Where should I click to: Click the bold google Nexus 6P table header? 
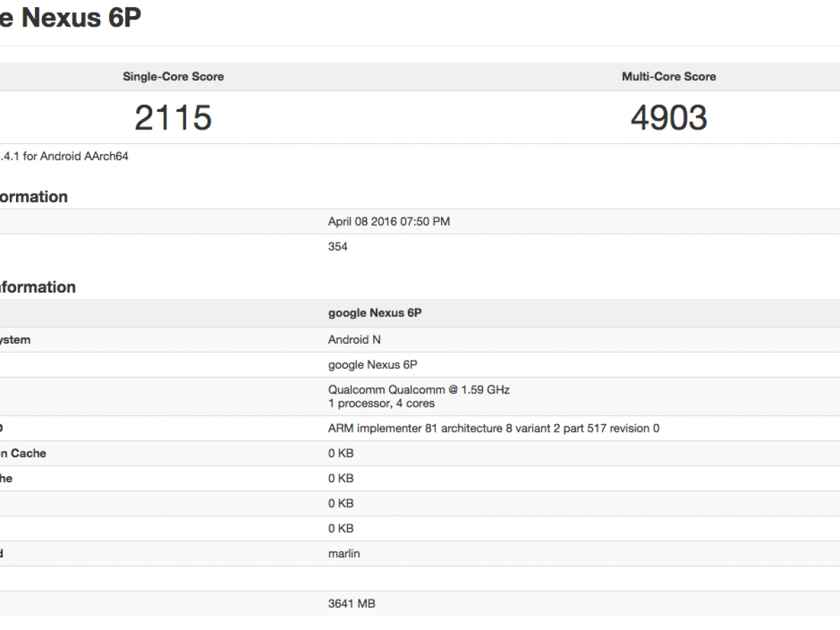coord(374,314)
